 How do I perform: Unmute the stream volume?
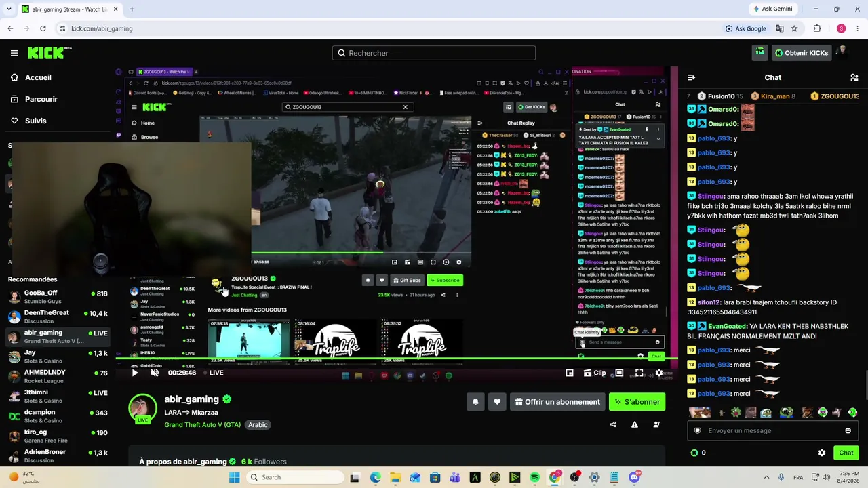click(x=155, y=373)
